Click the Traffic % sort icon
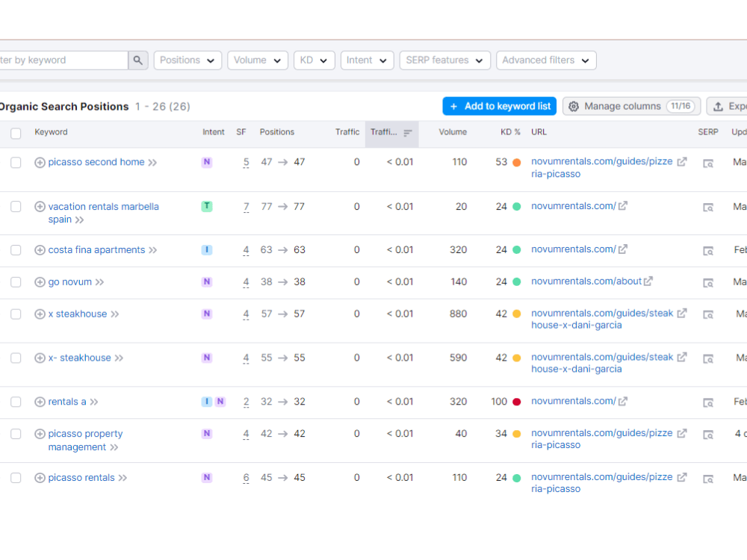 tap(408, 133)
